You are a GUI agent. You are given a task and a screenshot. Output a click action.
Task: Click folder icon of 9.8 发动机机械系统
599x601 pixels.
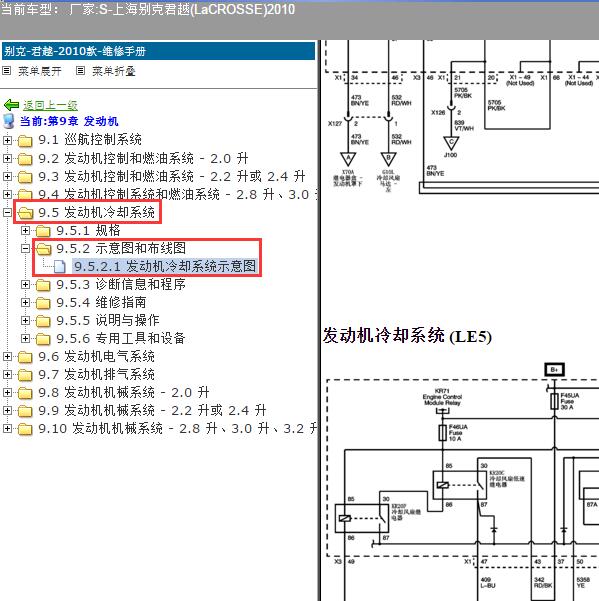(25, 393)
